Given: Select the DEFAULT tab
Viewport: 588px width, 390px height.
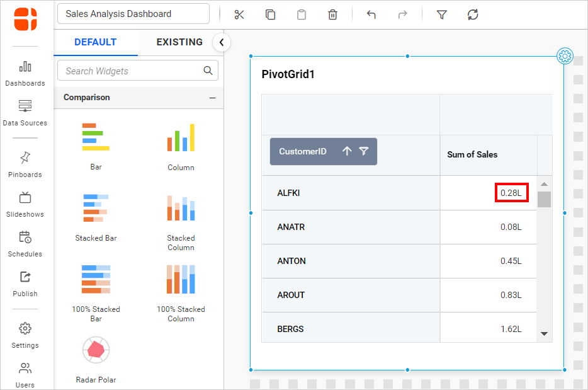Looking at the screenshot, I should pos(96,42).
